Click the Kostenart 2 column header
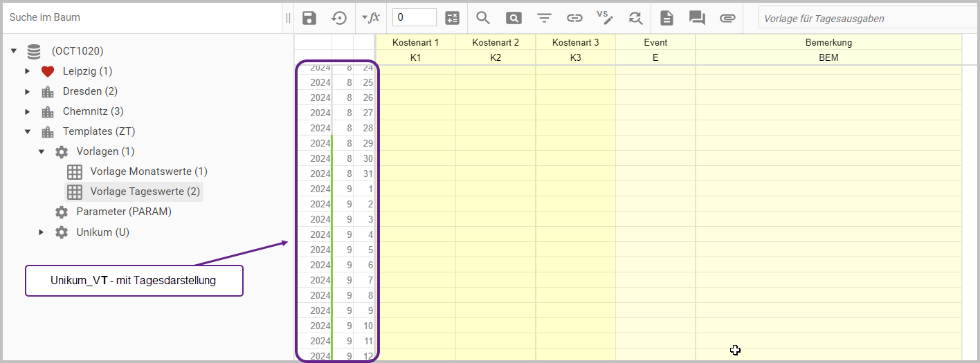 tap(496, 43)
